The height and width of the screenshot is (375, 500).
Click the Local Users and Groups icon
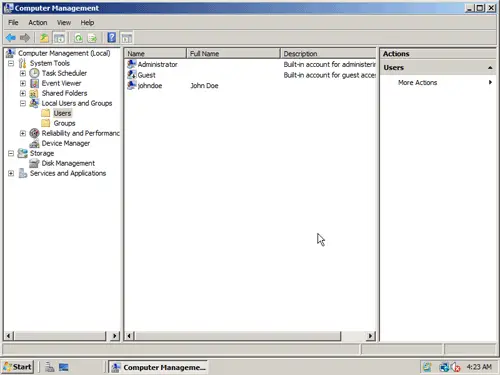(x=34, y=103)
